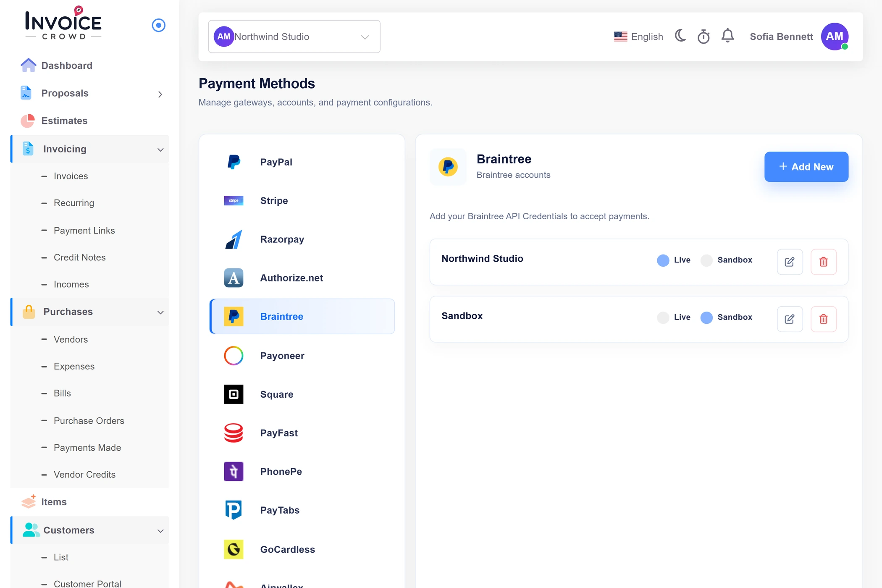Open Customers List menu item

pyautogui.click(x=61, y=557)
